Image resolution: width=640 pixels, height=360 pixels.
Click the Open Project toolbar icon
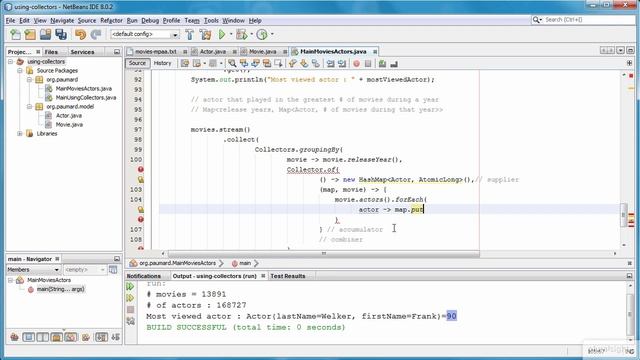point(45,35)
